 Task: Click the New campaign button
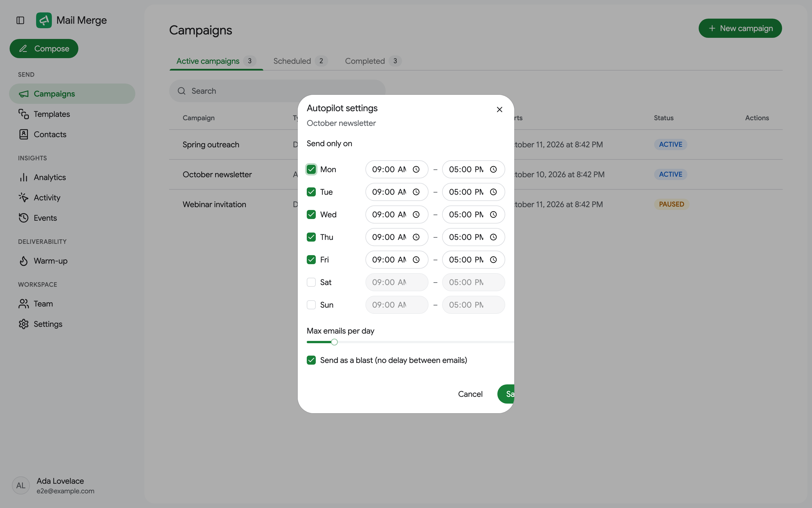coord(740,28)
